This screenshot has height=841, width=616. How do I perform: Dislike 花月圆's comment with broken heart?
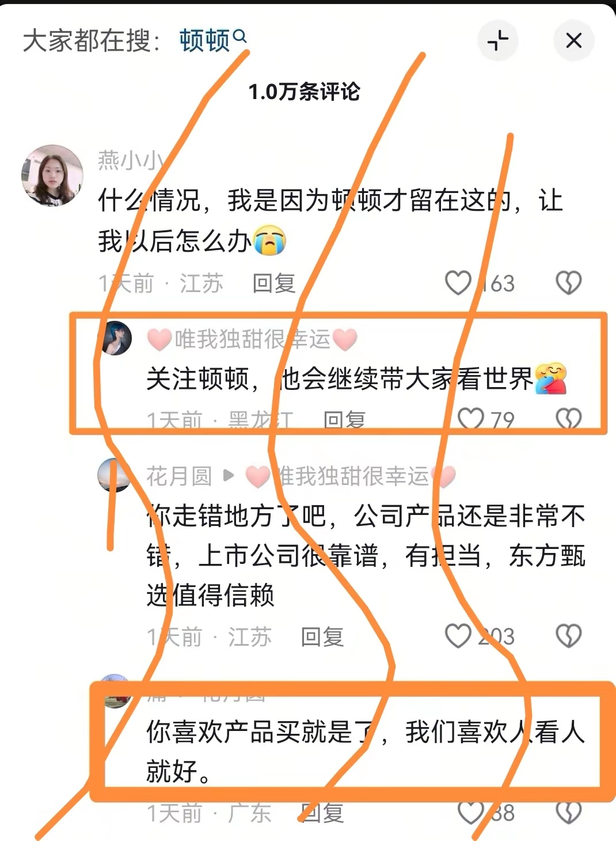coord(569,636)
